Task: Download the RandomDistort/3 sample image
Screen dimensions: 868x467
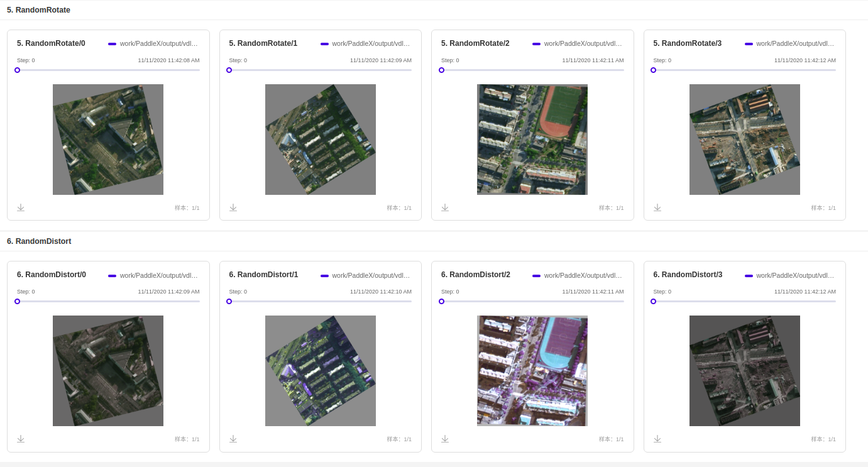Action: [x=657, y=439]
